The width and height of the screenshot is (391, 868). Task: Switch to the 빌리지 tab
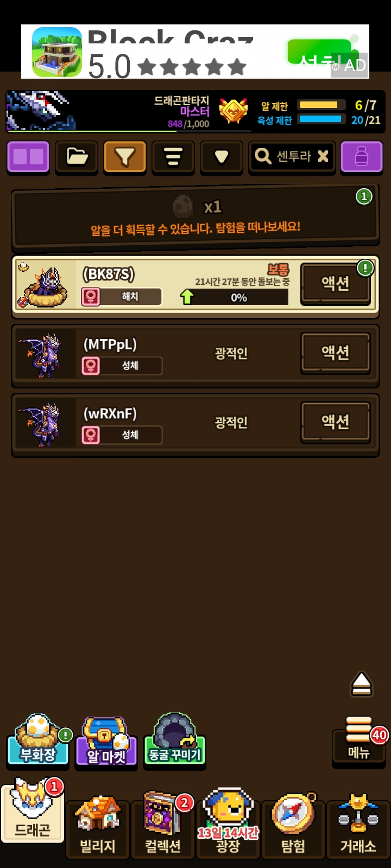[98, 827]
